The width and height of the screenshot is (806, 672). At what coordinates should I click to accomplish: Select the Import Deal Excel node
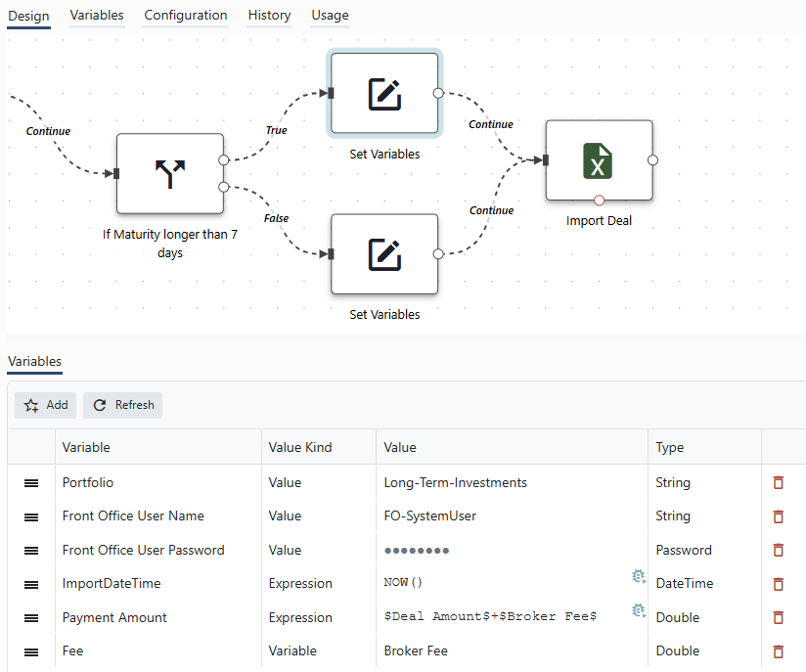(x=599, y=160)
